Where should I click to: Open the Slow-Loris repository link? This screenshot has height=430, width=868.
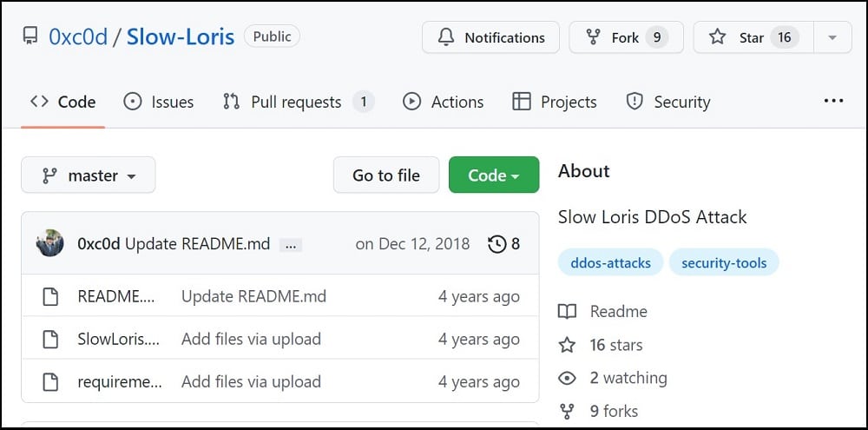(181, 36)
